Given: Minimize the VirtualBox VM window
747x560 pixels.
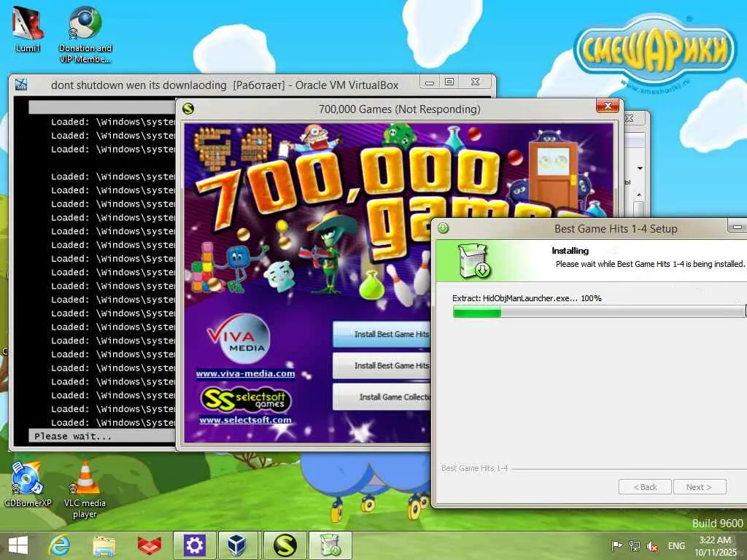Looking at the screenshot, I should tap(430, 82).
